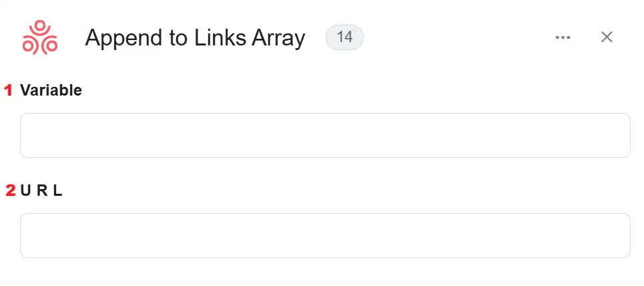Image resolution: width=644 pixels, height=286 pixels.
Task: Click the red number 2 marker
Action: pos(10,190)
